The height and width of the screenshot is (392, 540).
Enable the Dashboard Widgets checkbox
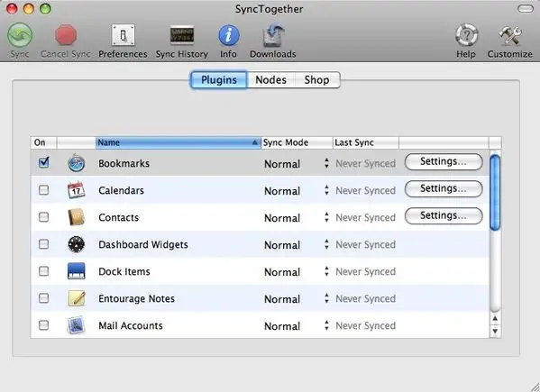[x=44, y=244]
